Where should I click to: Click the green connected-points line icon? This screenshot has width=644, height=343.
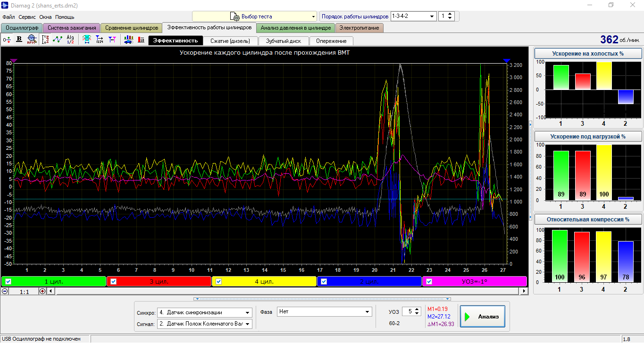[x=58, y=40]
